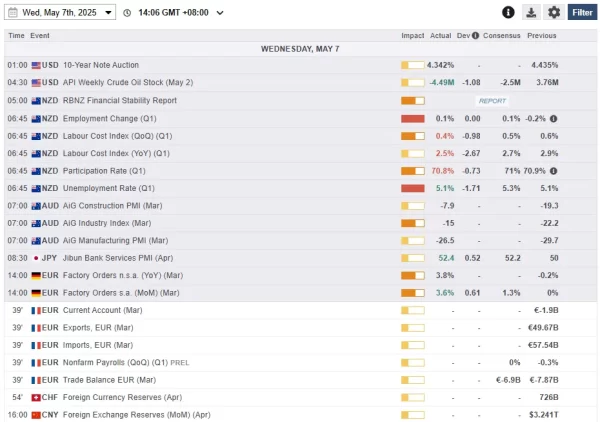
Task: Open the RBNZ REPORT link
Action: [492, 101]
